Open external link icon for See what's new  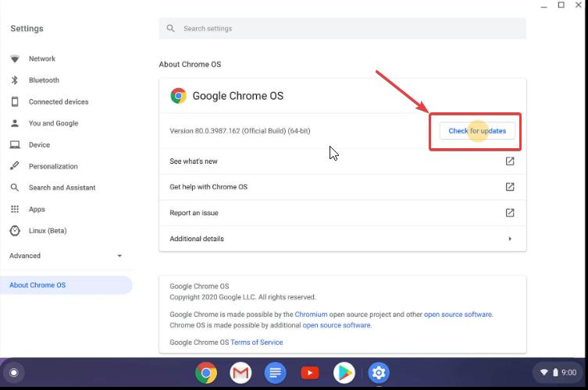510,161
